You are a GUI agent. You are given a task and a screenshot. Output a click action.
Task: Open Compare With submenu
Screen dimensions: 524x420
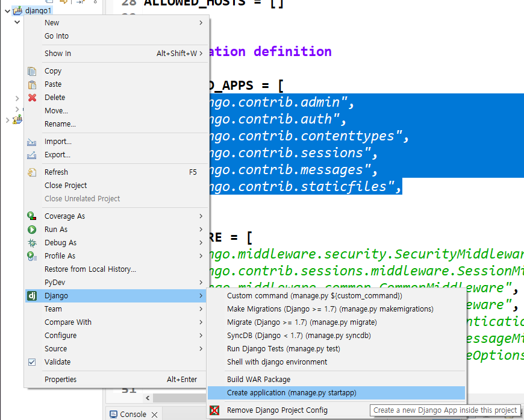tap(116, 322)
